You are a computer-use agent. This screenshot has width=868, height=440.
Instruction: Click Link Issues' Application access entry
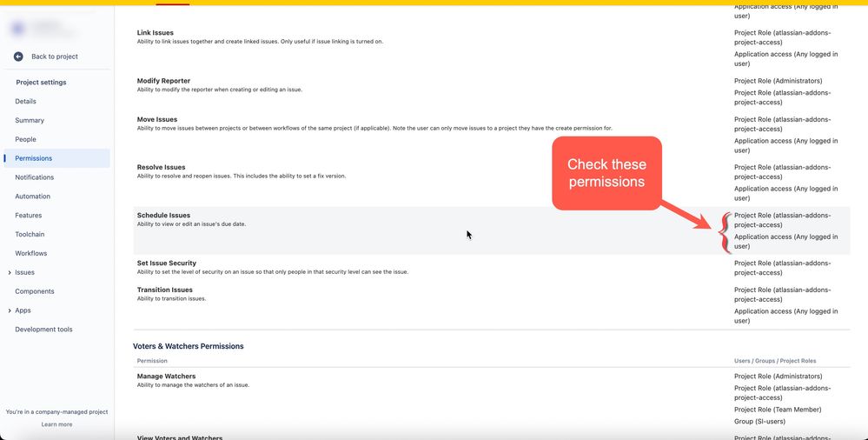pos(786,59)
